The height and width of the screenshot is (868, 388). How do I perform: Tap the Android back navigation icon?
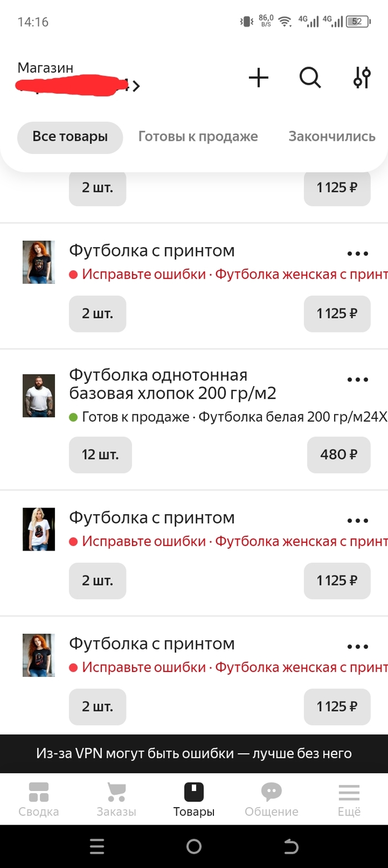tap(290, 846)
